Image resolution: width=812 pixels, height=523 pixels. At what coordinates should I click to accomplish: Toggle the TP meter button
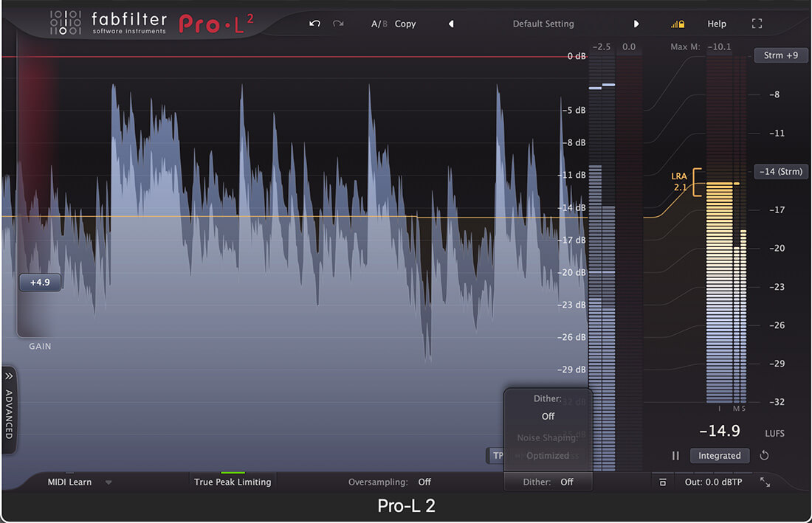point(496,456)
